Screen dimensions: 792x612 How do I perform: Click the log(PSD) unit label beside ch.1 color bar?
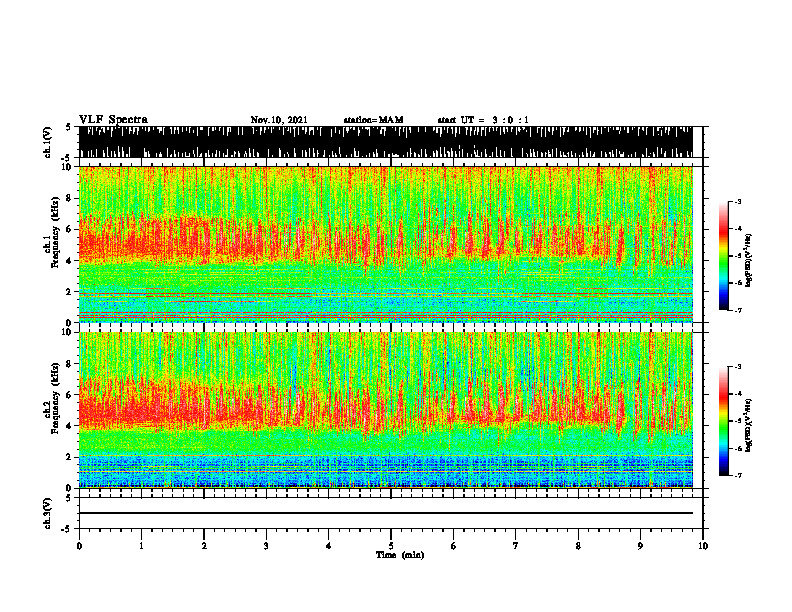coord(750,260)
